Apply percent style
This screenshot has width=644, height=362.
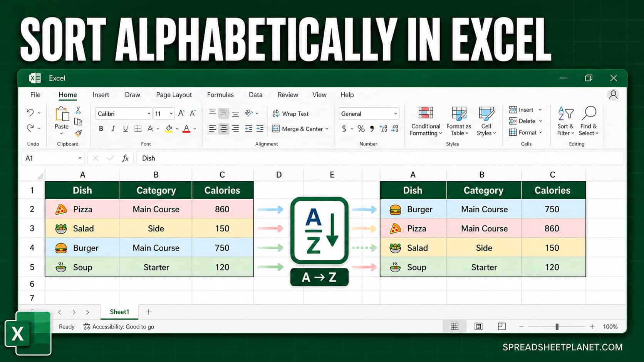(361, 129)
